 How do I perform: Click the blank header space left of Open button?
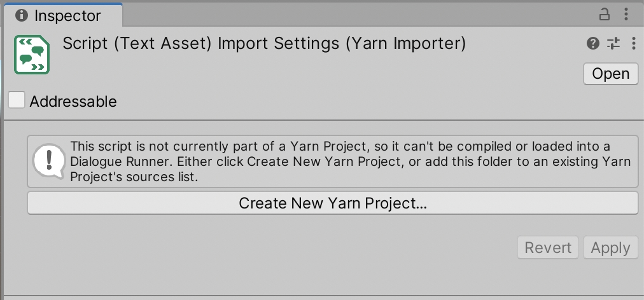[x=382, y=74]
